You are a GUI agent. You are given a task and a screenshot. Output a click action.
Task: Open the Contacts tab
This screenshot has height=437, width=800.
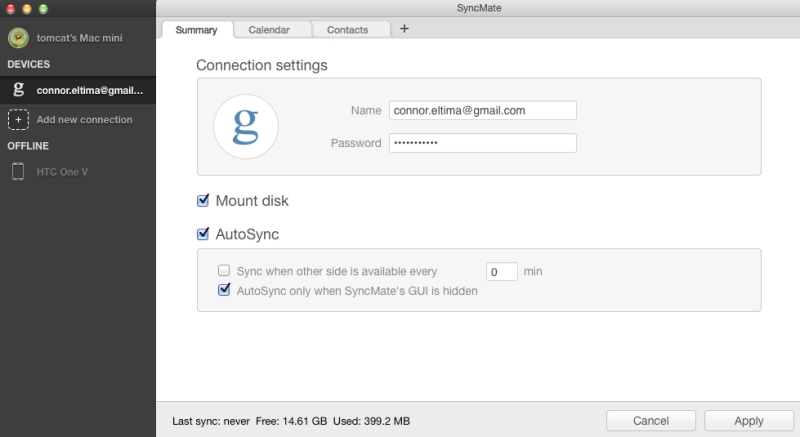347,30
